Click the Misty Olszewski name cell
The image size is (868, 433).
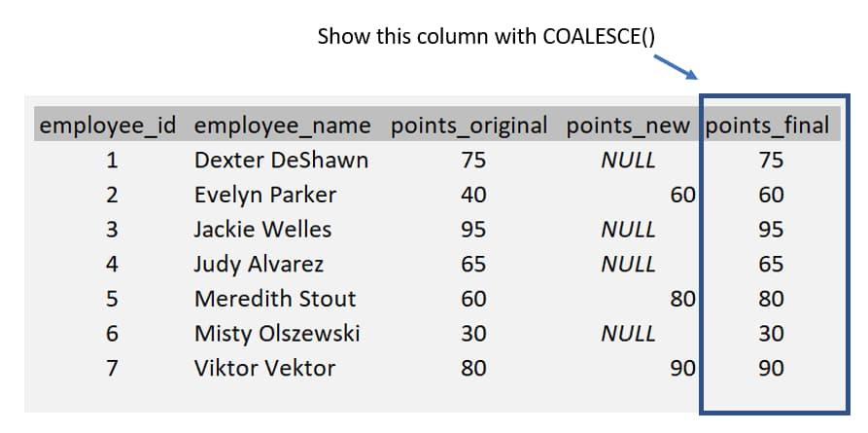(x=277, y=334)
